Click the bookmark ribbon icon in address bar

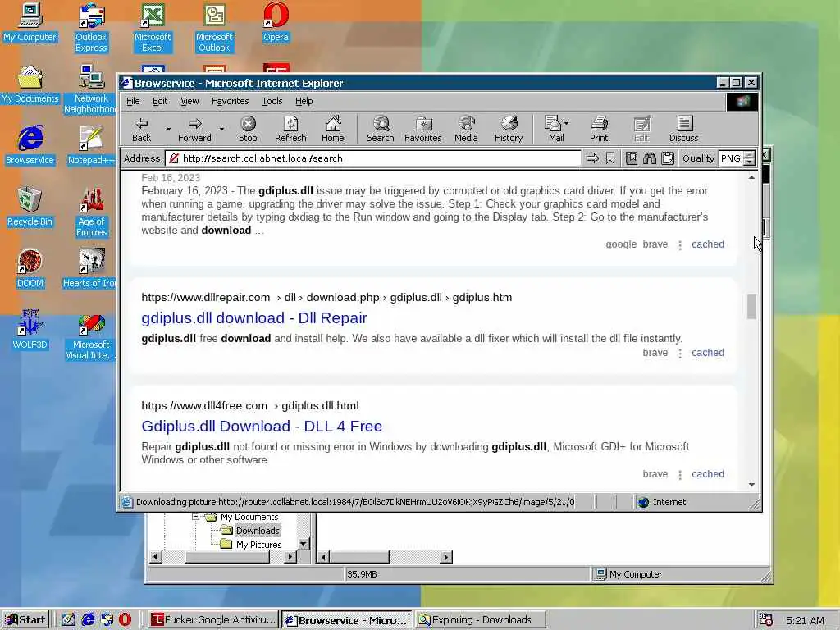pos(610,158)
